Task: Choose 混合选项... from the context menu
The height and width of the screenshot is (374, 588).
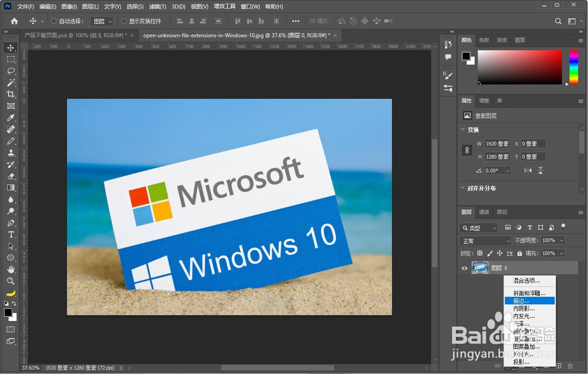Action: pos(530,281)
